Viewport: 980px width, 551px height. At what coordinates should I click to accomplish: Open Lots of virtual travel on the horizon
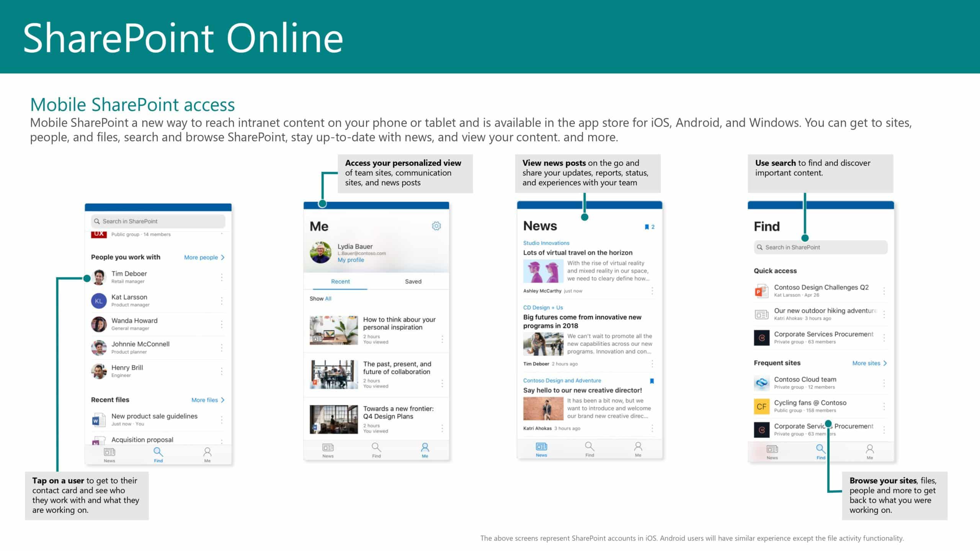click(578, 253)
